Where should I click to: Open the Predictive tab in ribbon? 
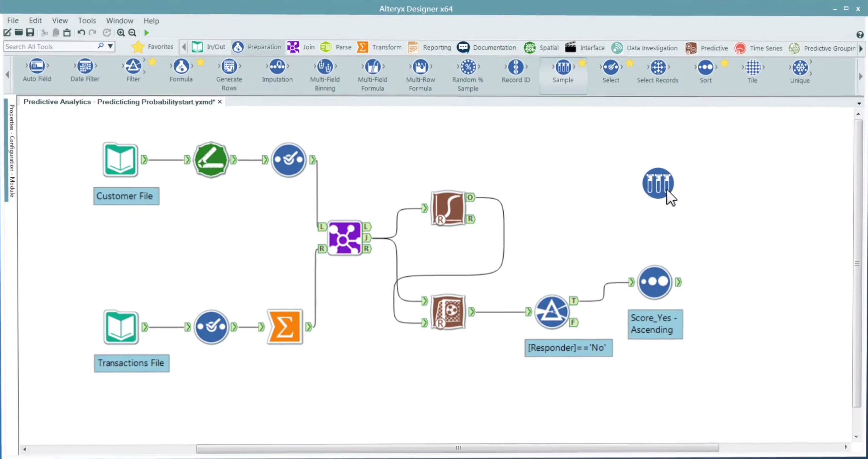click(714, 48)
